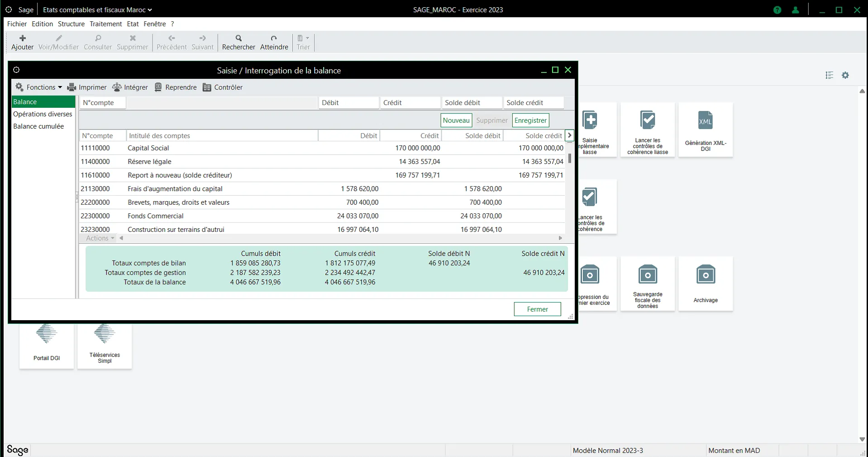868x457 pixels.
Task: Open the Portail DGI tile
Action: tap(47, 346)
